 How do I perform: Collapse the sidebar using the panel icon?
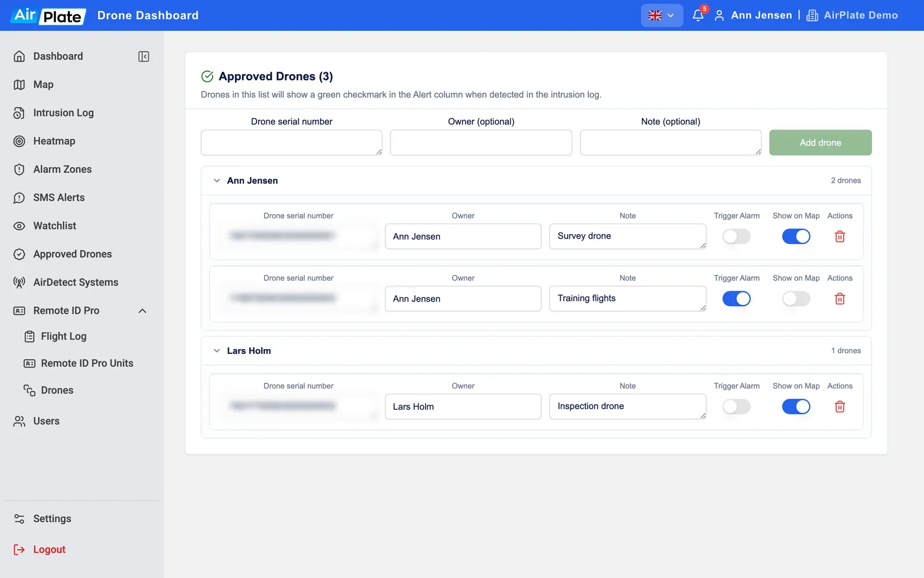tap(144, 56)
